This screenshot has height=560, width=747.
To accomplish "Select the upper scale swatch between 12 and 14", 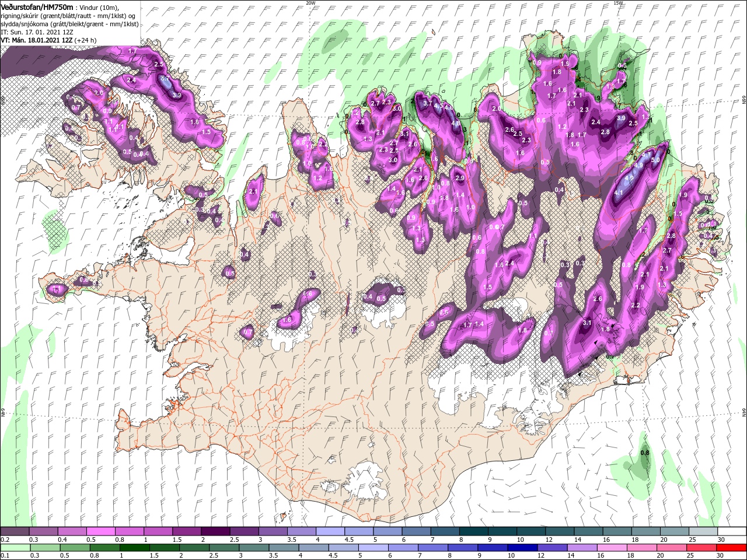I will (x=559, y=531).
